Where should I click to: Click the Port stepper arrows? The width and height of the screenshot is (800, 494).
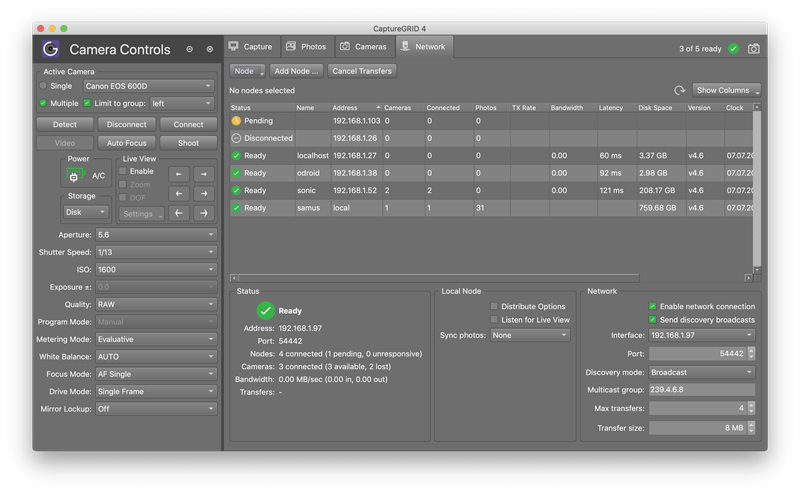[x=751, y=353]
